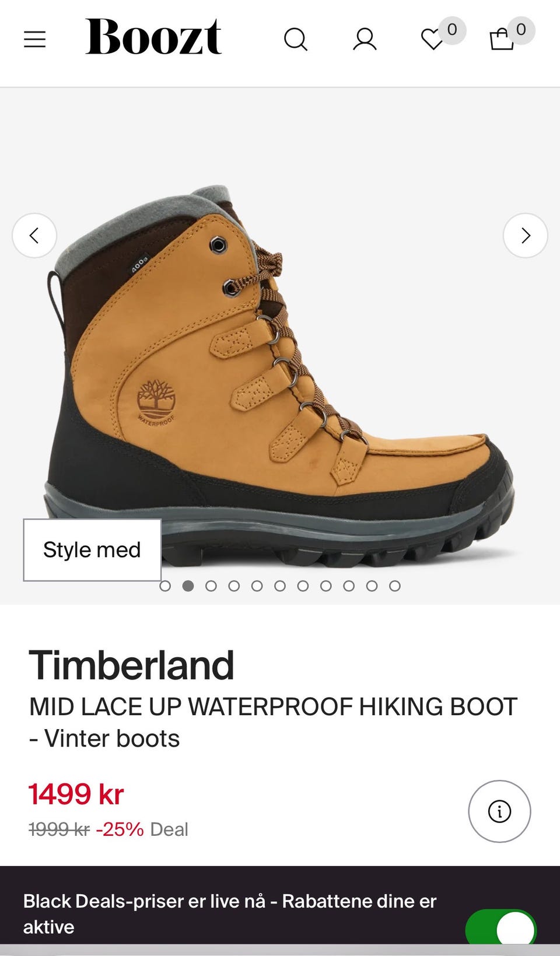
Task: Open the user account profile icon
Action: click(365, 40)
